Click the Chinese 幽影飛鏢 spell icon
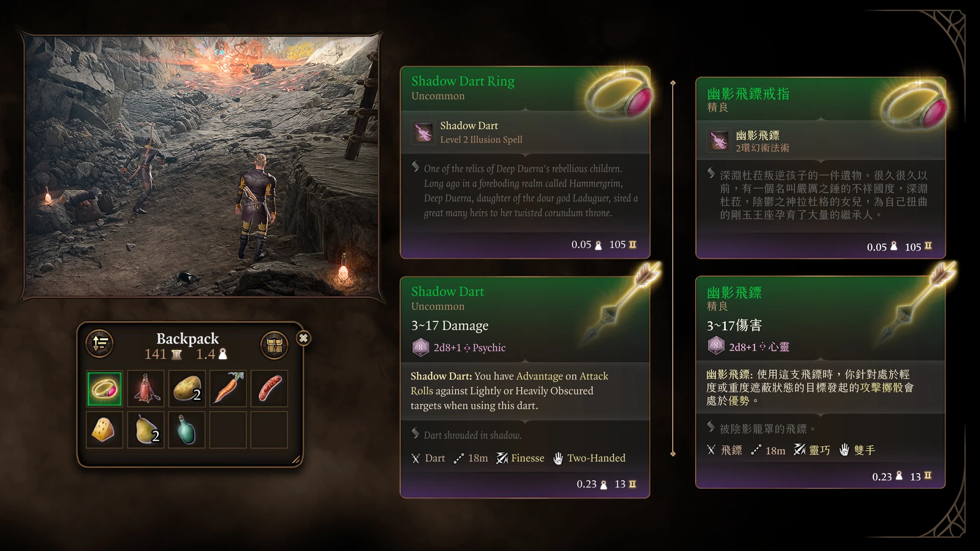The image size is (980, 551). (x=719, y=141)
